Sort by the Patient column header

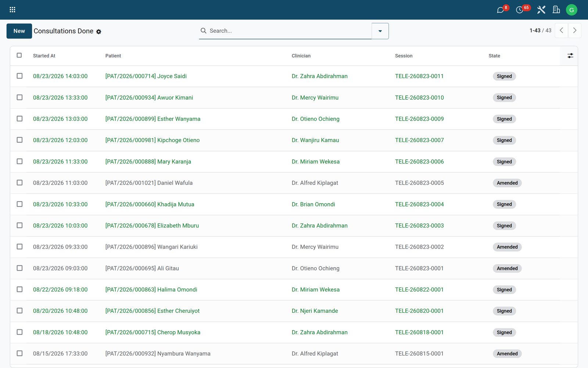pos(113,56)
